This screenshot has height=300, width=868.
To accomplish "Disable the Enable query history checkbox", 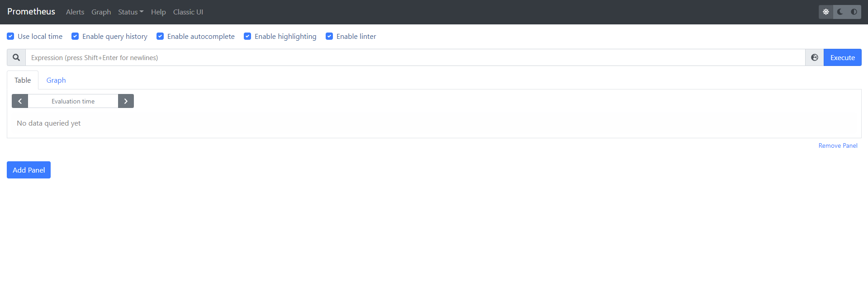I will point(75,36).
